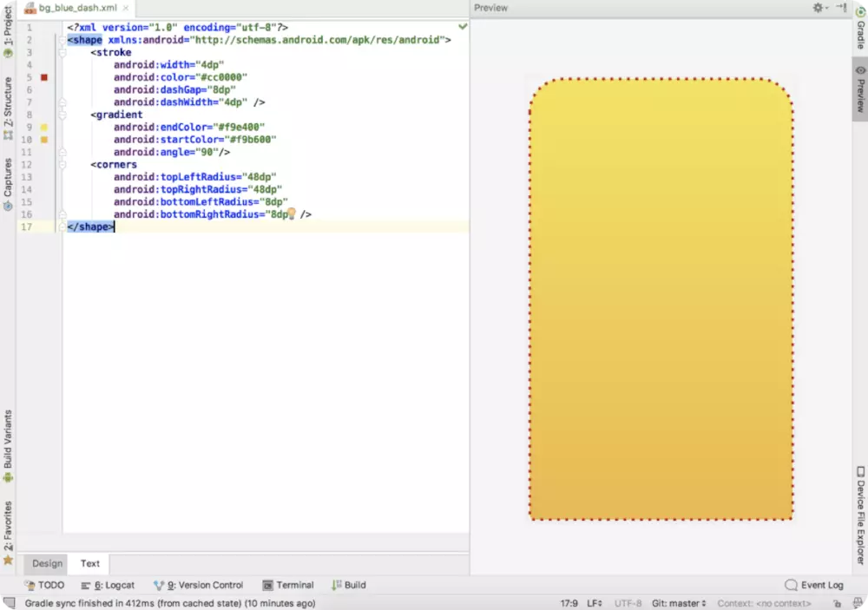Click the android:dashGap="8dp" attribute line

[x=174, y=89]
